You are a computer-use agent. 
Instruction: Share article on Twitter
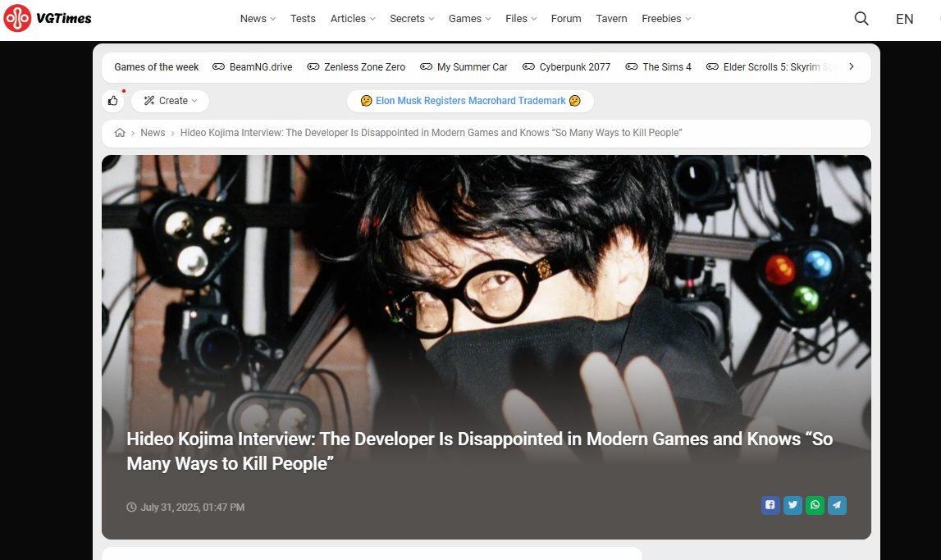pyautogui.click(x=793, y=505)
